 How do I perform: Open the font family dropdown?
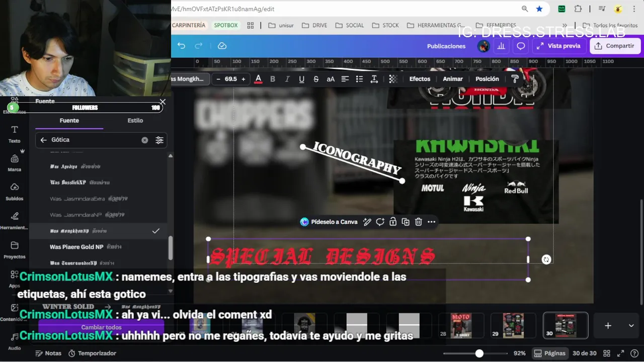click(189, 79)
